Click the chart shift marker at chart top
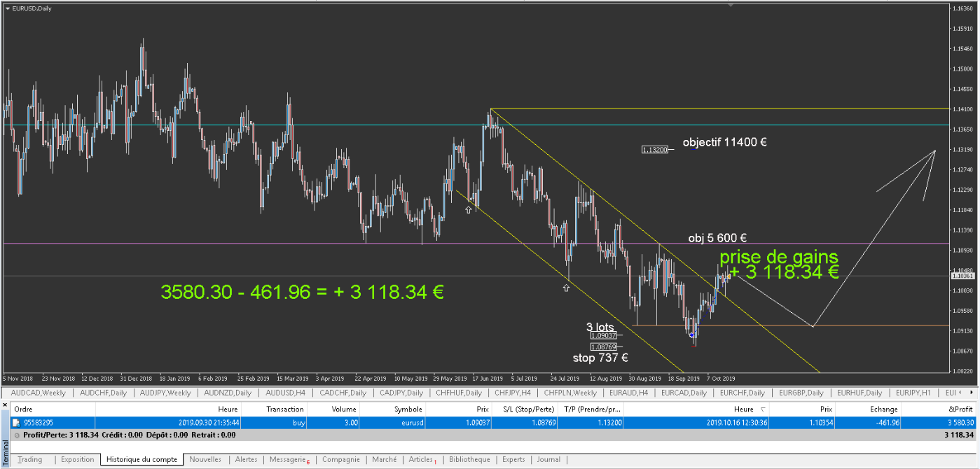The height and width of the screenshot is (469, 980). point(731,5)
